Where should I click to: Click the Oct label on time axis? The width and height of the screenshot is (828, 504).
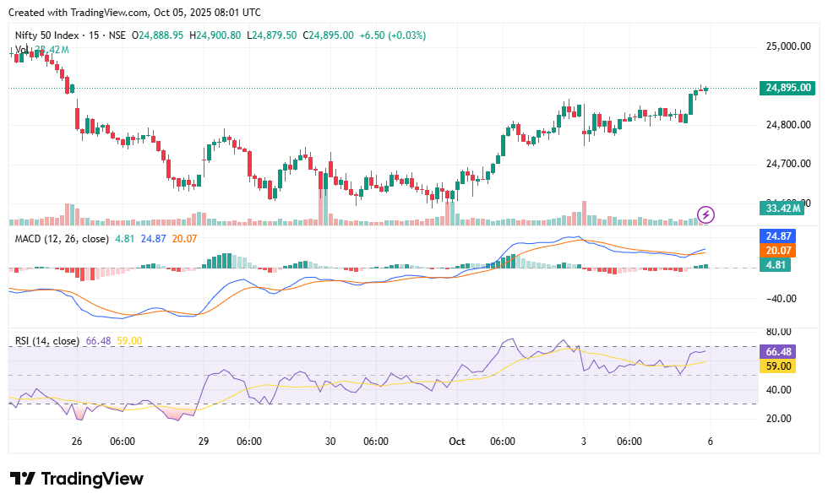(457, 442)
